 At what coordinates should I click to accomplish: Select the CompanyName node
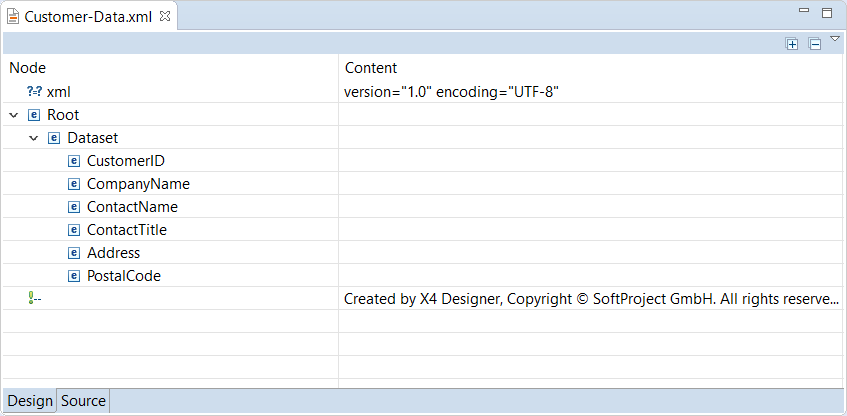138,184
